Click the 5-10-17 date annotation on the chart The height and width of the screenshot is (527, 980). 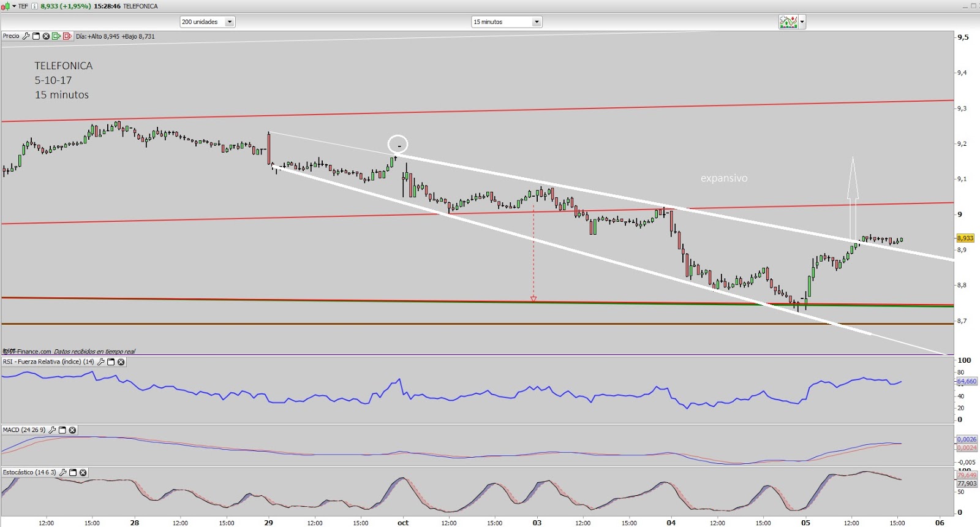click(53, 80)
